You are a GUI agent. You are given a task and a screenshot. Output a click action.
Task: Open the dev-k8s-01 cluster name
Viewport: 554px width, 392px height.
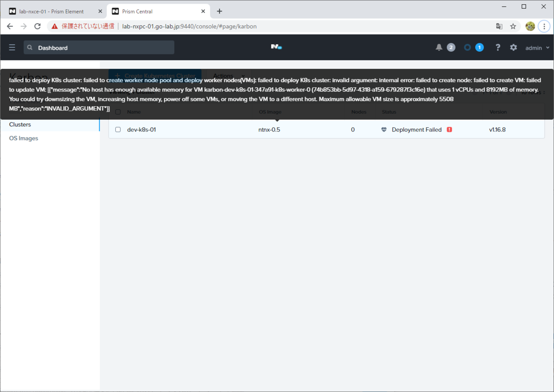pyautogui.click(x=141, y=130)
